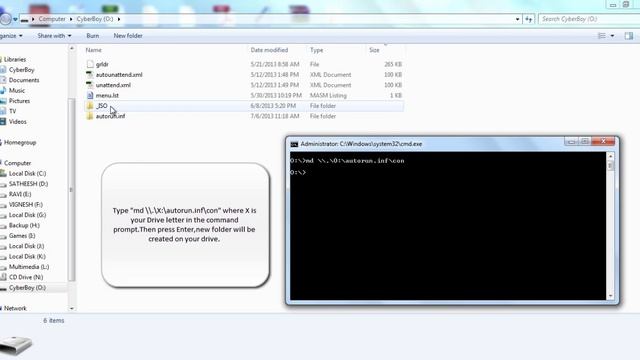640x360 pixels.
Task: Select the _ISO folder icon
Action: tap(90, 106)
